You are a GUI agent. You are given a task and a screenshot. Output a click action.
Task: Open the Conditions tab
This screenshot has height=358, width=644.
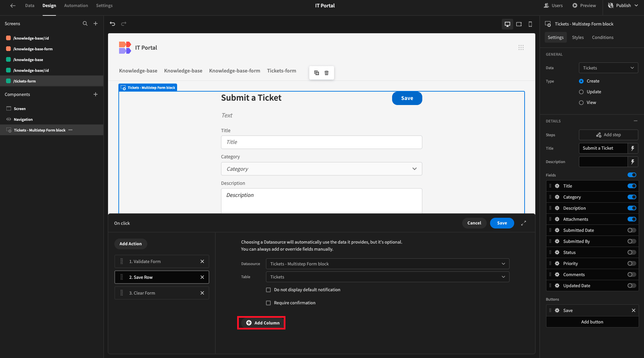pos(603,37)
